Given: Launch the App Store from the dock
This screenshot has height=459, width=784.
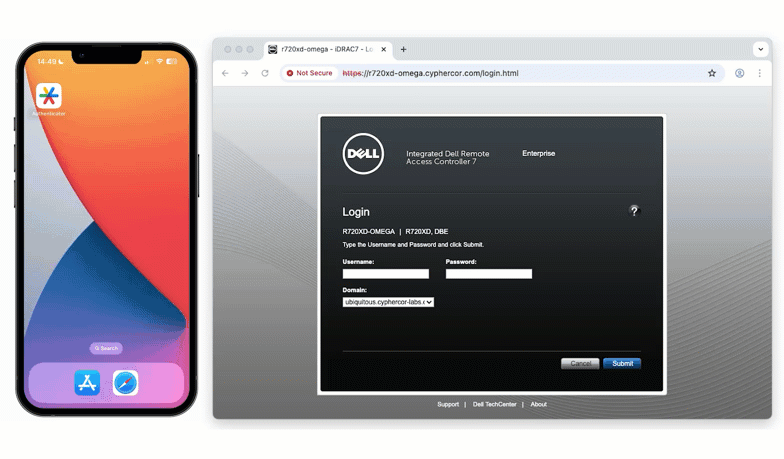Looking at the screenshot, I should coord(87,383).
